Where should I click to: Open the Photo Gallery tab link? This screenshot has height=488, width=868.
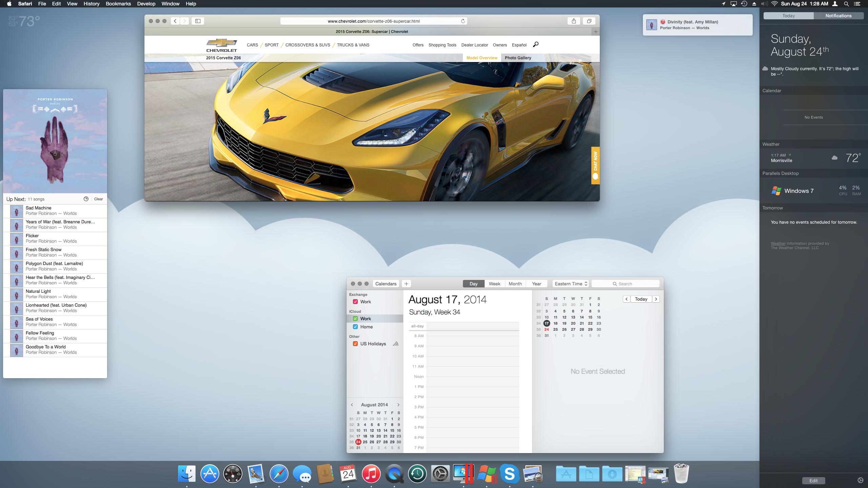tap(518, 58)
